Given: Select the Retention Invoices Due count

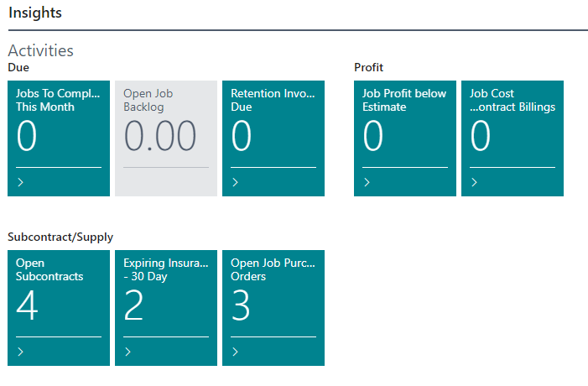Looking at the screenshot, I should point(242,137).
